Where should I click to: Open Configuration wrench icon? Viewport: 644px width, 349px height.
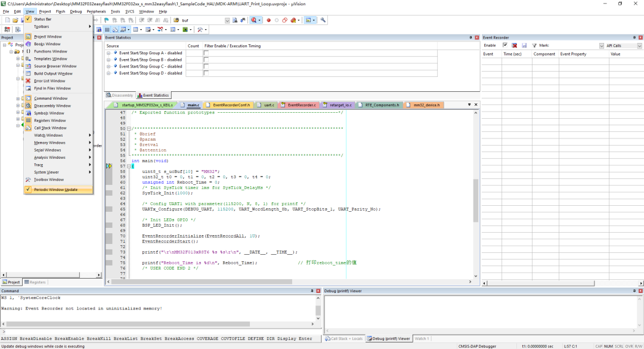click(323, 20)
